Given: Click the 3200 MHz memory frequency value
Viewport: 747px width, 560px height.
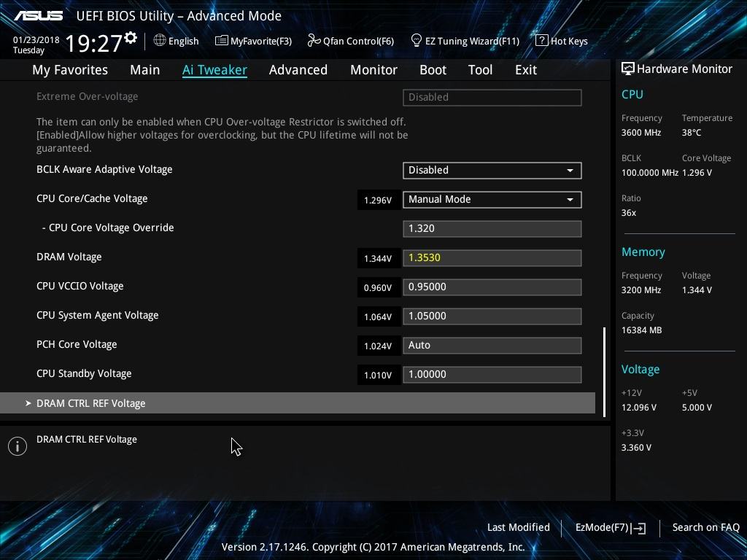Looking at the screenshot, I should [x=641, y=290].
